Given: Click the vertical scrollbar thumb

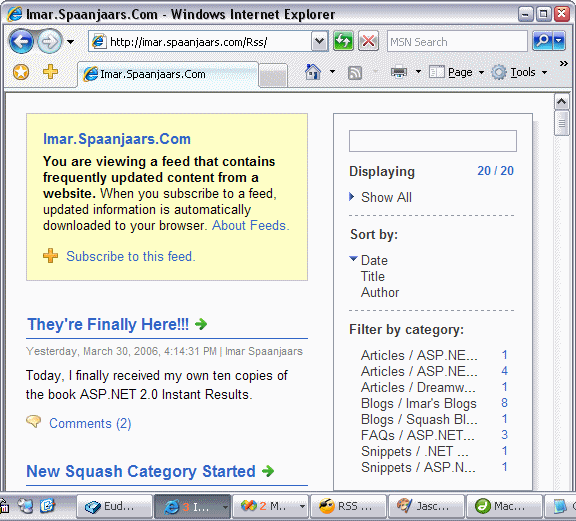Looking at the screenshot, I should tap(561, 123).
